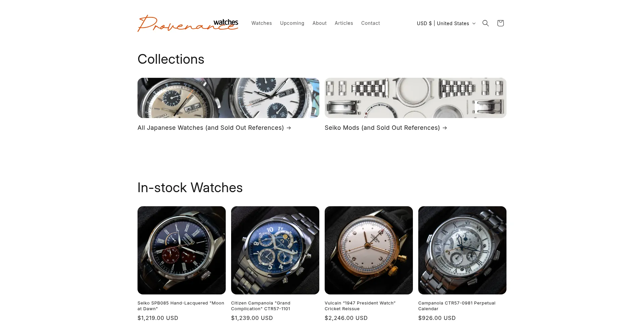
Task: Select the Seiko SPB085 Moon at Dawn photo
Action: click(181, 250)
